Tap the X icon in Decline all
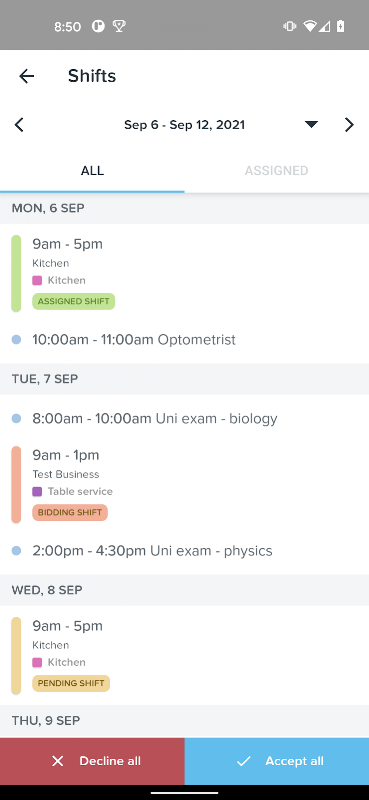The height and width of the screenshot is (800, 369). 58,761
